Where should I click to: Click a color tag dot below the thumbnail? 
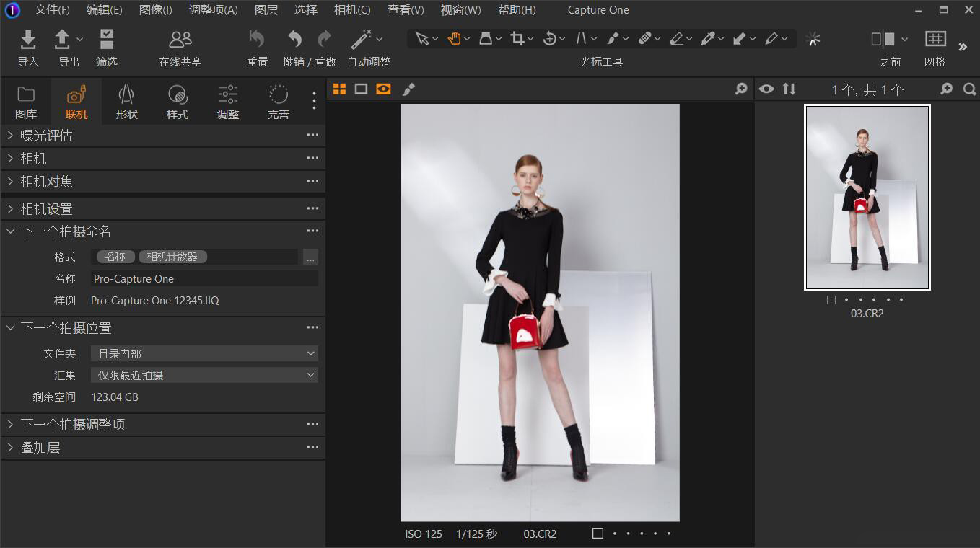pyautogui.click(x=859, y=300)
